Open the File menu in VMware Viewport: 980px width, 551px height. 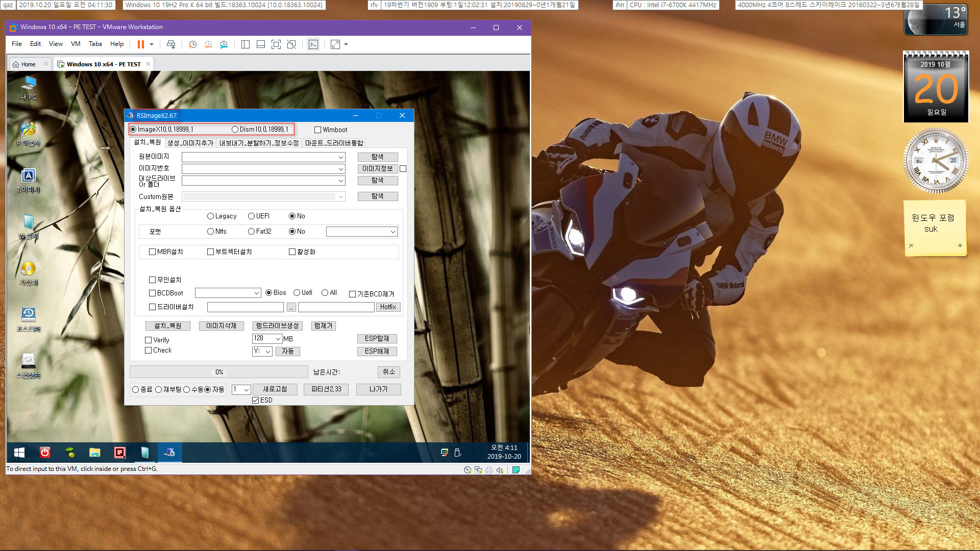[17, 44]
